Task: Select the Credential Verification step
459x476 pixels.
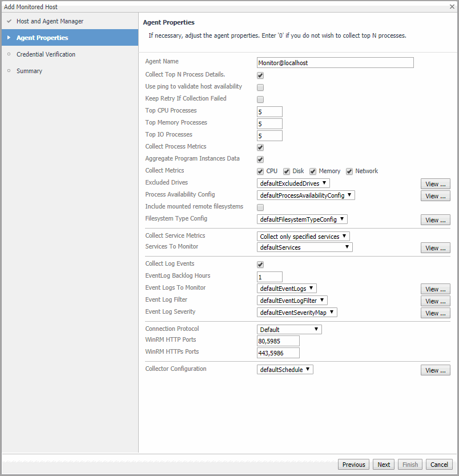Action: 46,54
